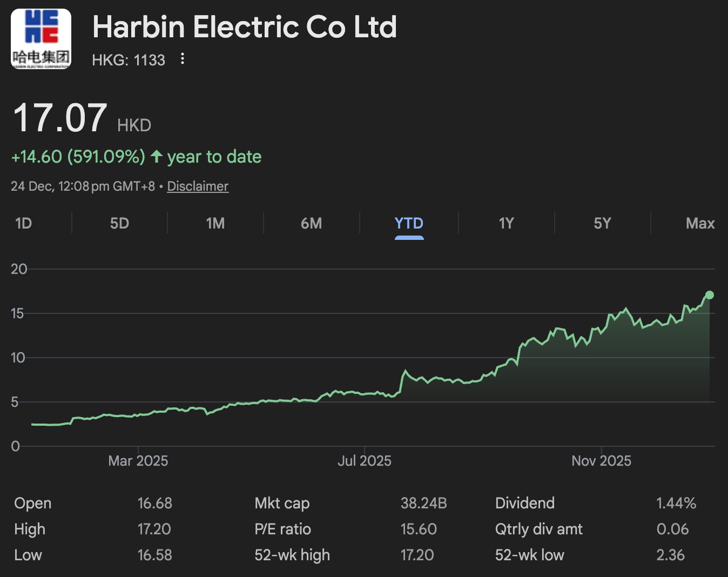Open the three-dot options menu beside HKG: 1133
This screenshot has width=728, height=577.
click(x=183, y=58)
